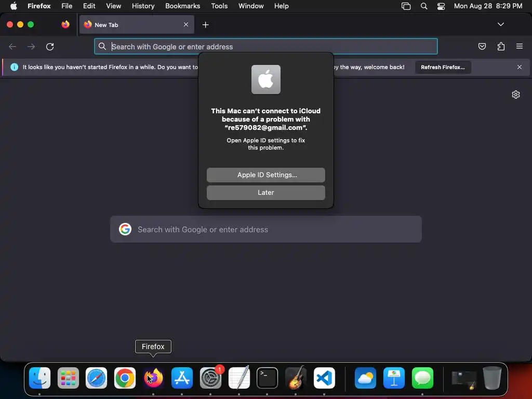Open the Extensions puzzle icon
The image size is (532, 399).
click(501, 46)
